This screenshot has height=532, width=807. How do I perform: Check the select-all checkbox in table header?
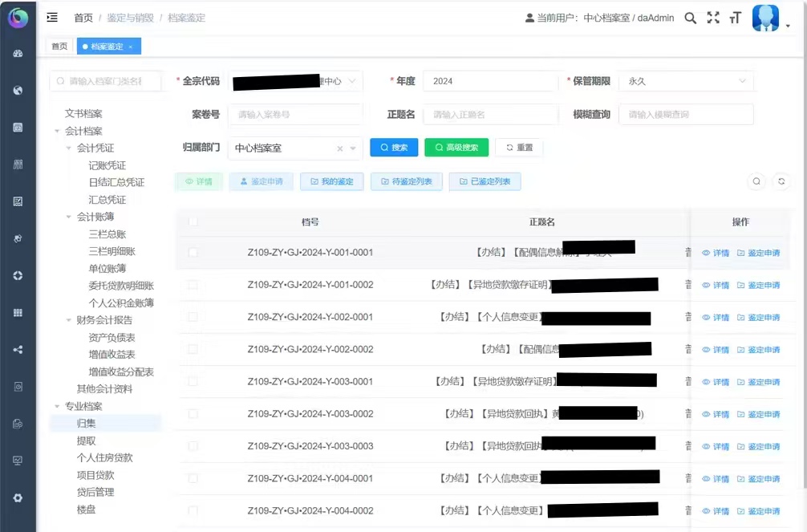193,221
